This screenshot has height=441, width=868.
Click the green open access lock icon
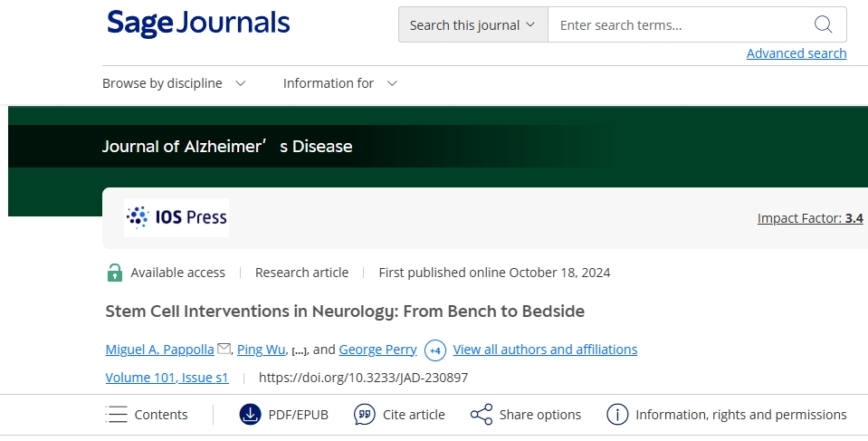(115, 273)
